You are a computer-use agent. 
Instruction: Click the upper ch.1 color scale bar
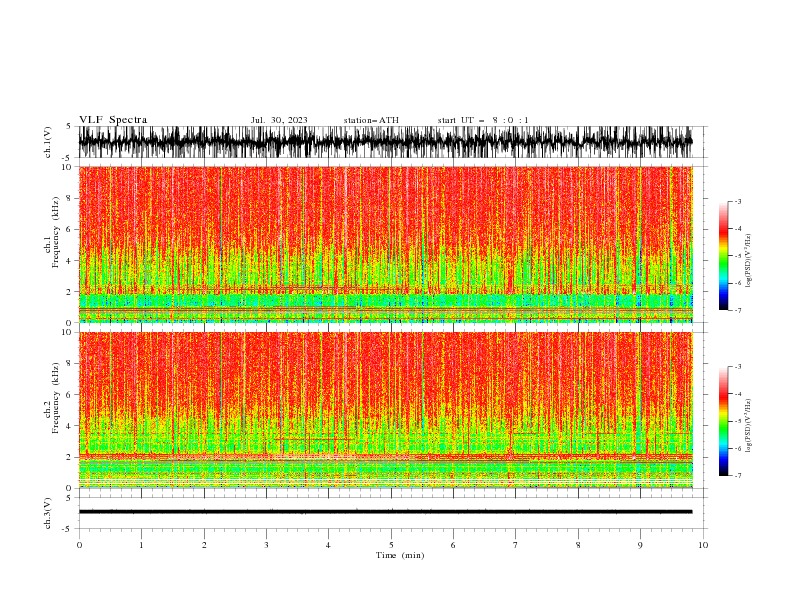click(x=723, y=256)
